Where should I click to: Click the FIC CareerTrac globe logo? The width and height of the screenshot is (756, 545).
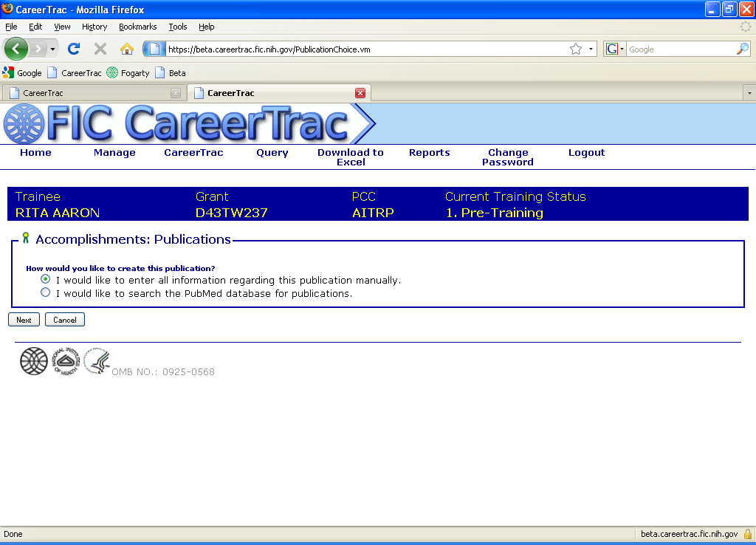point(24,124)
